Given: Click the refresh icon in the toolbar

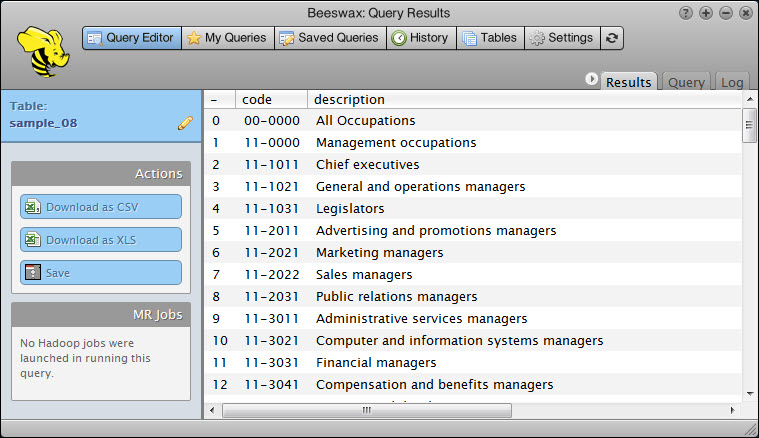Looking at the screenshot, I should 612,38.
